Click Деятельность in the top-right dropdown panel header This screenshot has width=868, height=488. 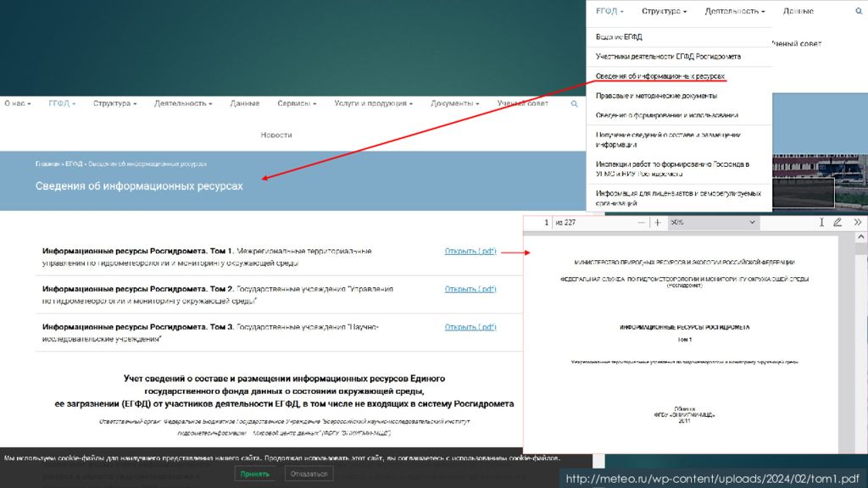[735, 11]
